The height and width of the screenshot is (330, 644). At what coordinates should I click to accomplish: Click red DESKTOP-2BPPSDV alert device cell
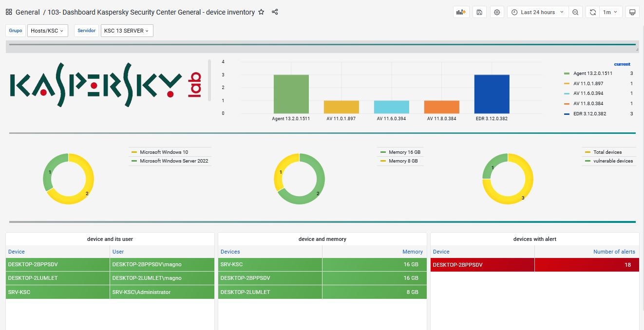pyautogui.click(x=482, y=265)
